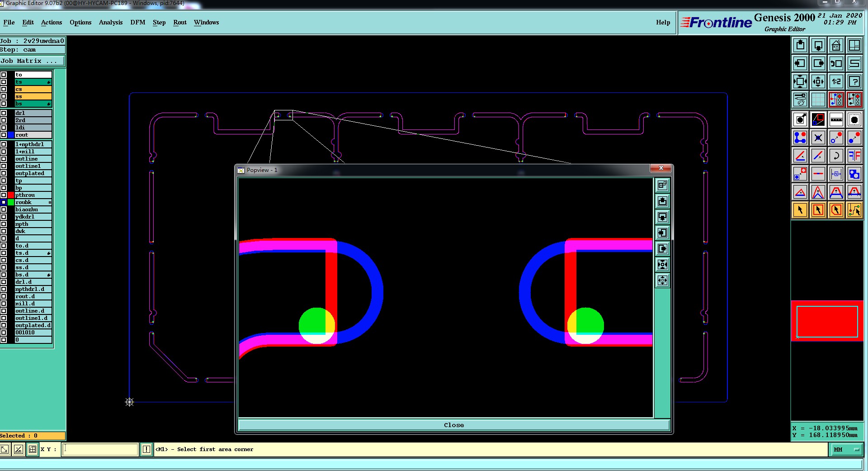Click the snap-to-grid button left of X Y
This screenshot has width=868, height=471.
pyautogui.click(x=33, y=449)
